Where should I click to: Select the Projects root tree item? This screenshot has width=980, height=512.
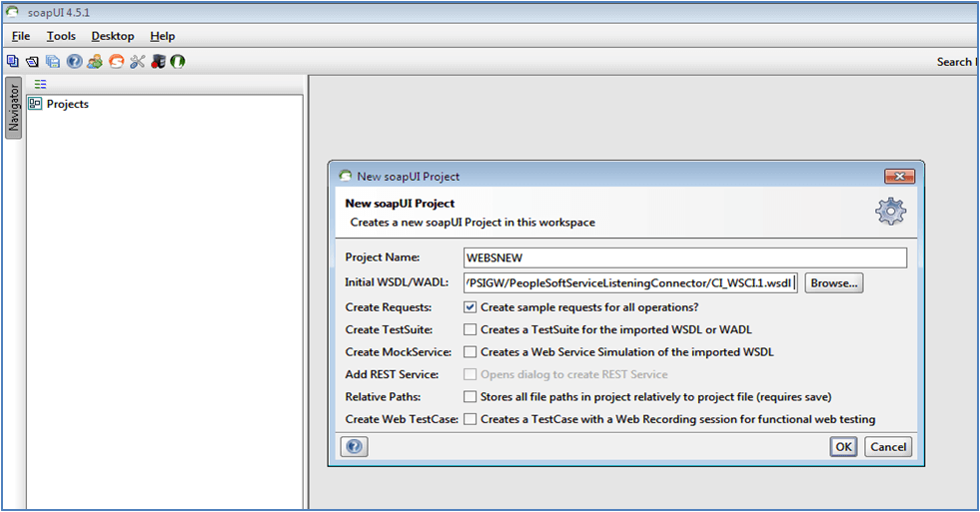tap(68, 104)
